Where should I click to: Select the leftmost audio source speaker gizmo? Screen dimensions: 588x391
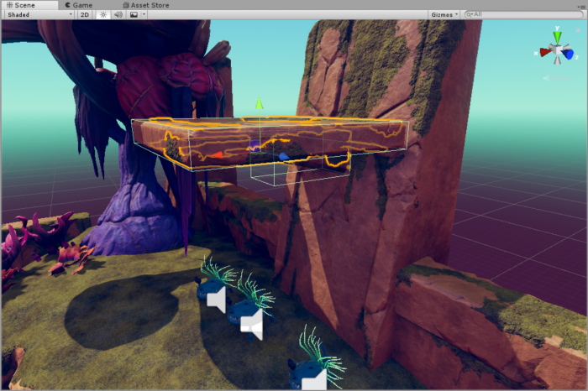pyautogui.click(x=216, y=299)
